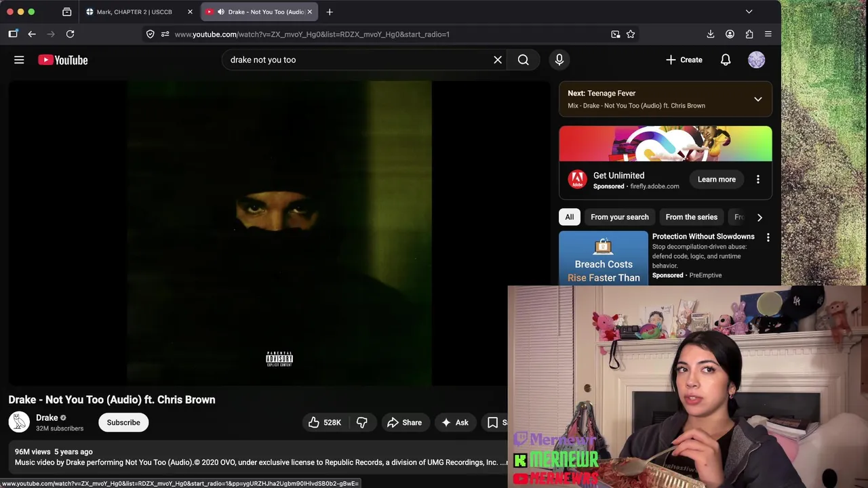868x488 pixels.
Task: Open YouTube notifications bell
Action: pyautogui.click(x=726, y=60)
